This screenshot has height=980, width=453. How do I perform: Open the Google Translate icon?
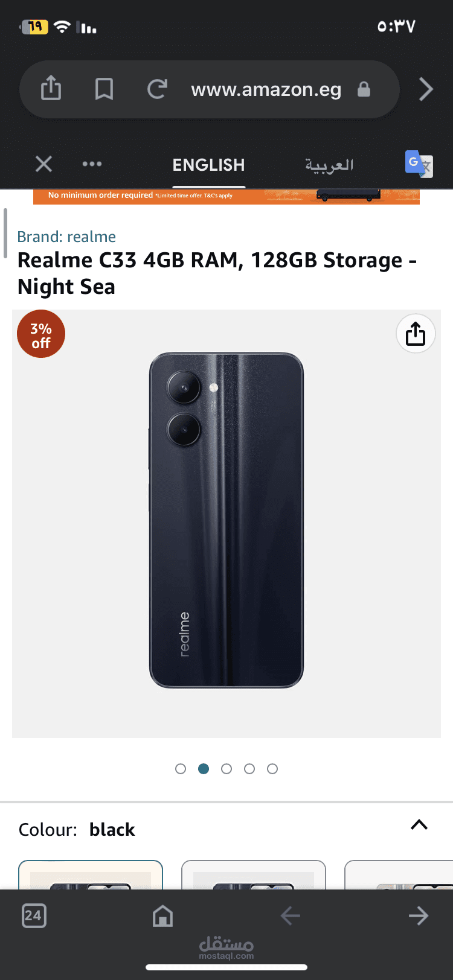tap(419, 164)
